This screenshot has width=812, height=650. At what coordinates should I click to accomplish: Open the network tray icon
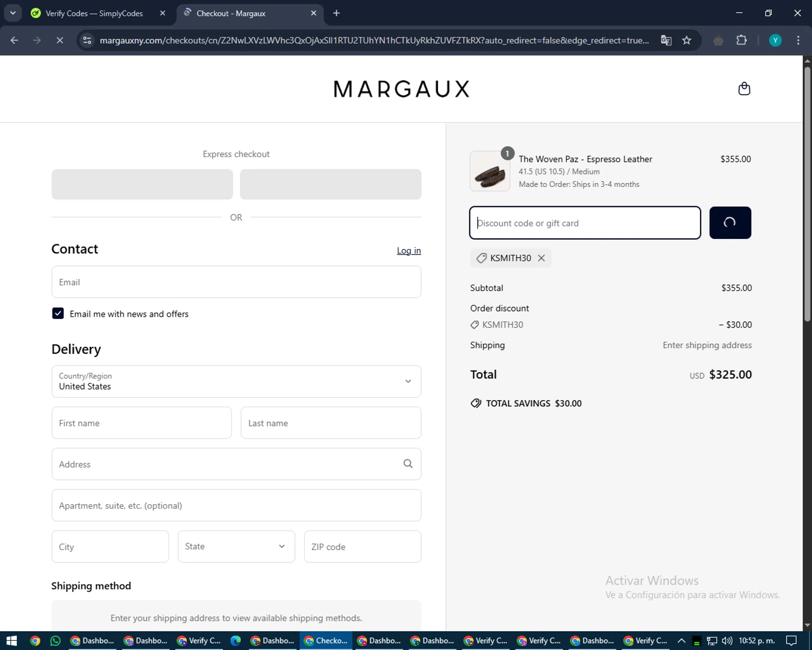click(712, 641)
